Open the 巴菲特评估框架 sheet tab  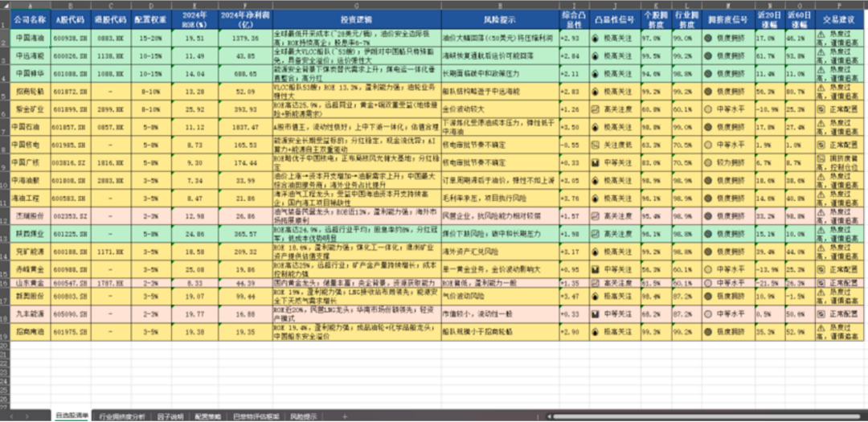click(x=256, y=416)
